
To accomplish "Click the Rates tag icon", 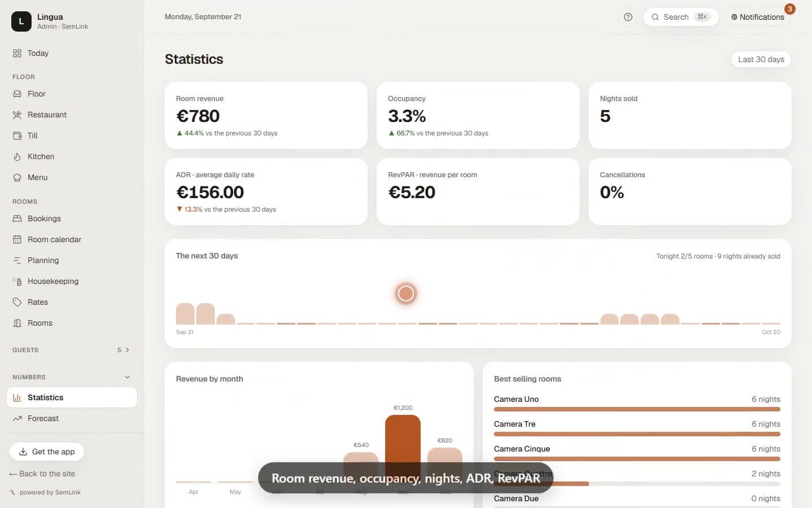I will click(x=17, y=302).
